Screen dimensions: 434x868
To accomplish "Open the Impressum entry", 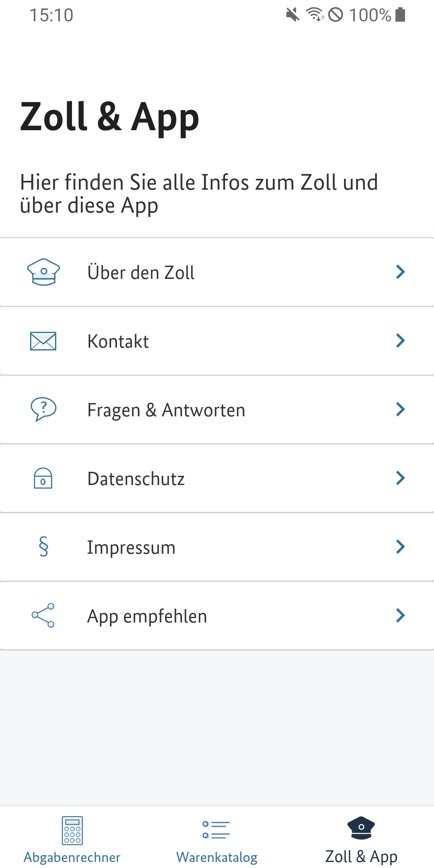I will click(x=131, y=547).
